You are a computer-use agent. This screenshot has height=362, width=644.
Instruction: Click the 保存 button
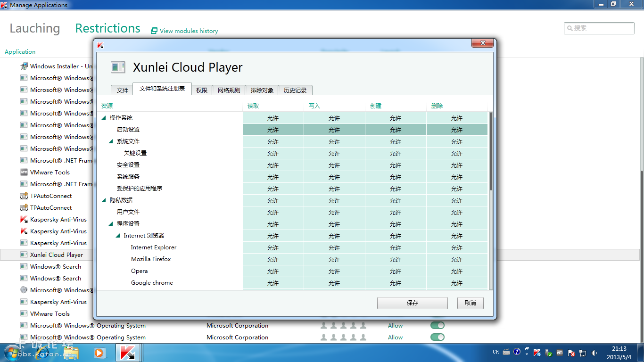coord(413,303)
